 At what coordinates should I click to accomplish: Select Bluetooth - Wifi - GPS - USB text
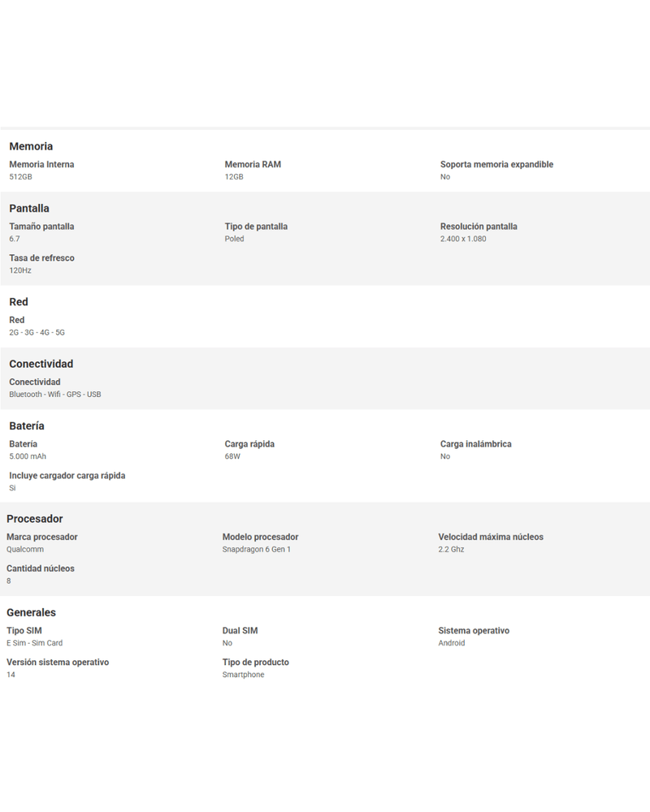pos(55,394)
